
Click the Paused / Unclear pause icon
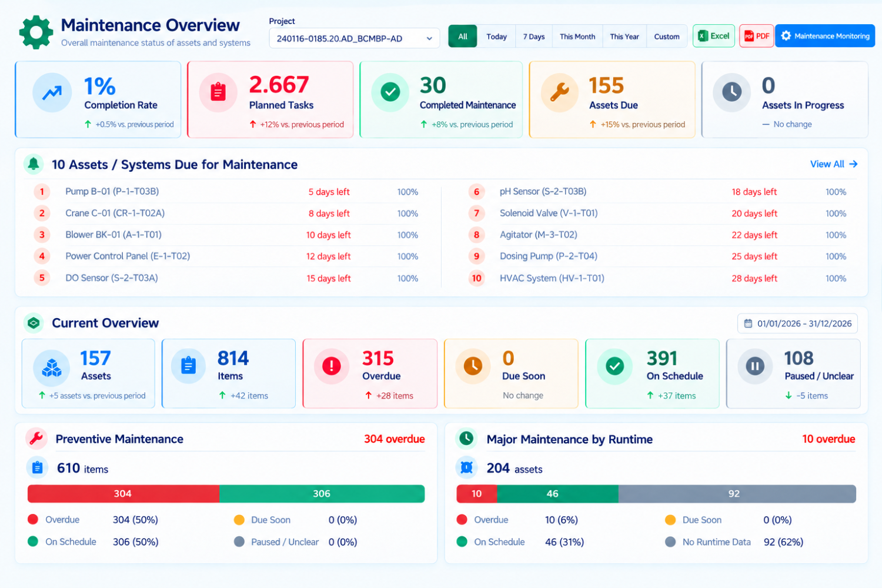(x=755, y=366)
